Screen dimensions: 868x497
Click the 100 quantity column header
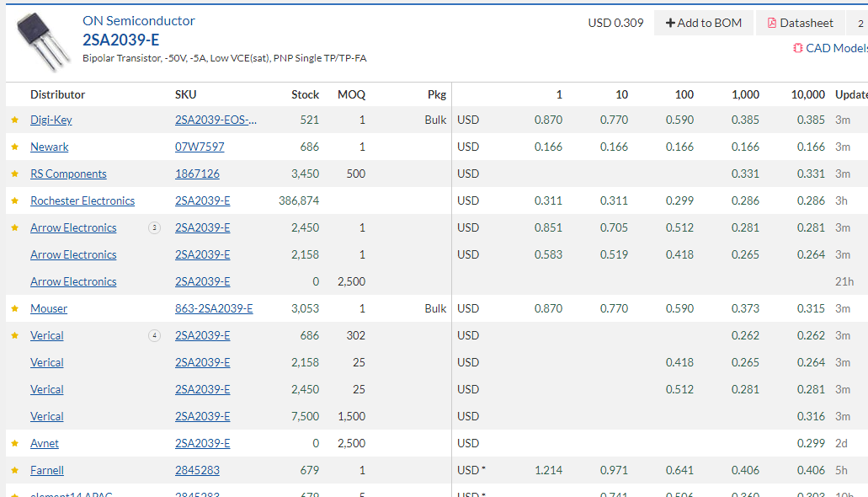684,94
